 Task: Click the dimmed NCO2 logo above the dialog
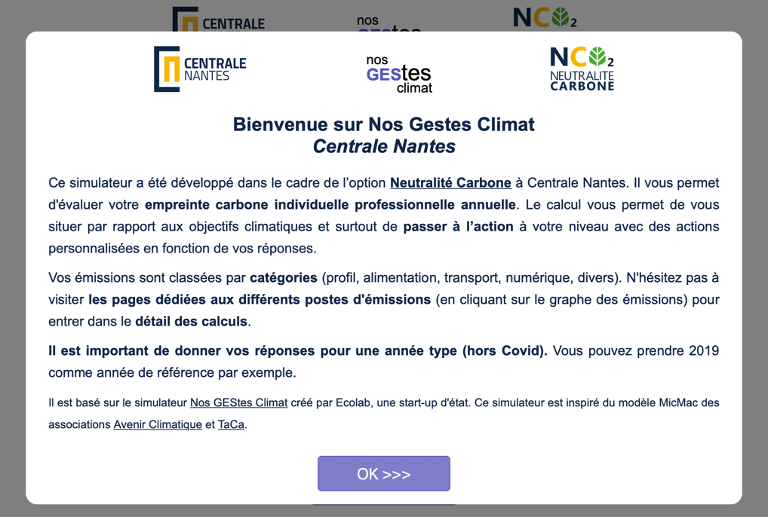[545, 18]
